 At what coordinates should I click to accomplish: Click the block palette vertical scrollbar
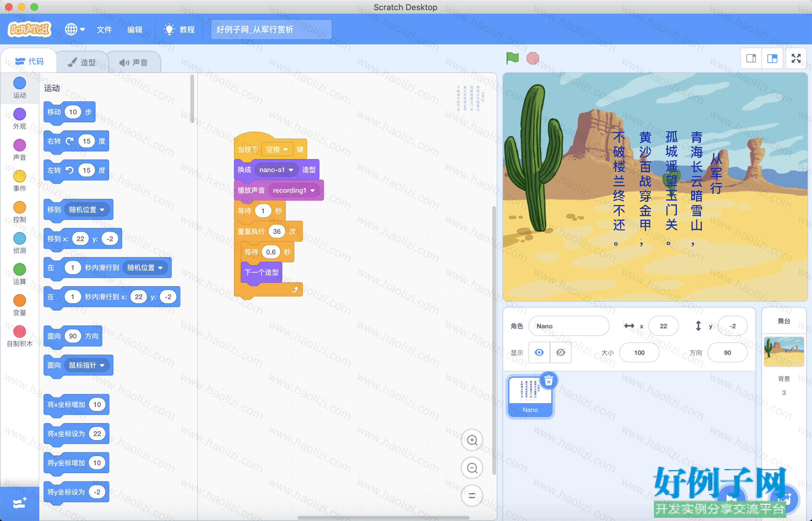192,99
